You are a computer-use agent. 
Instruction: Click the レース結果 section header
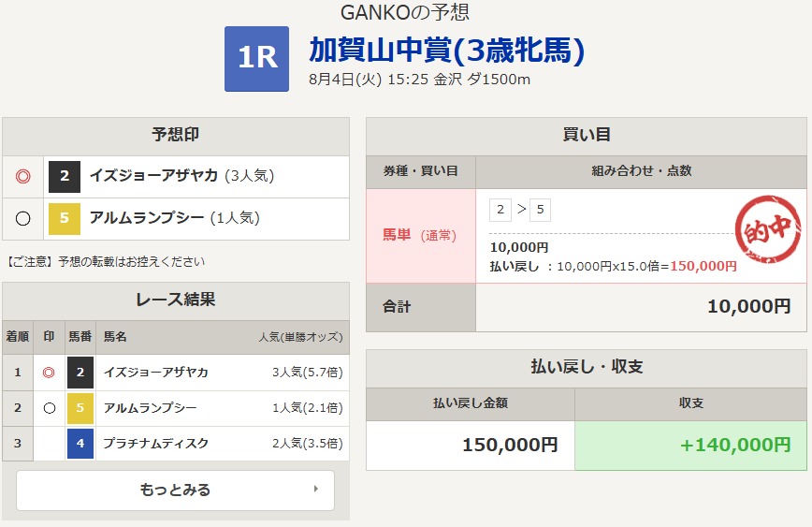[x=176, y=300]
